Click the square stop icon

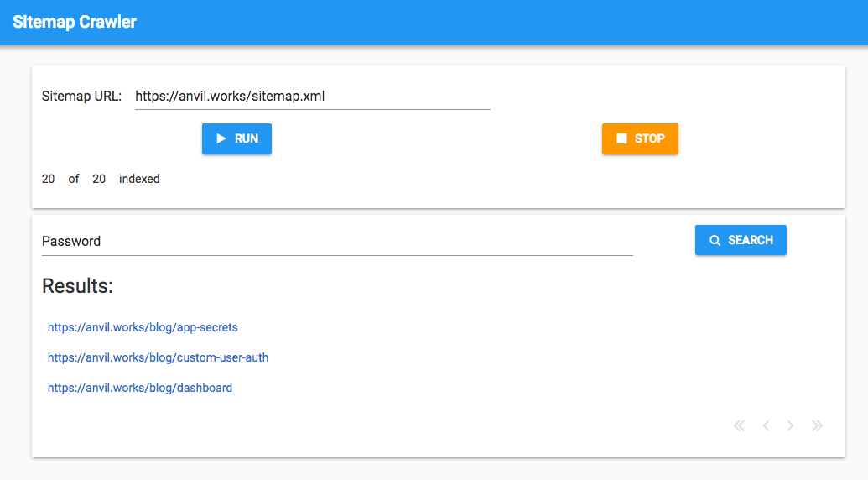pos(621,138)
